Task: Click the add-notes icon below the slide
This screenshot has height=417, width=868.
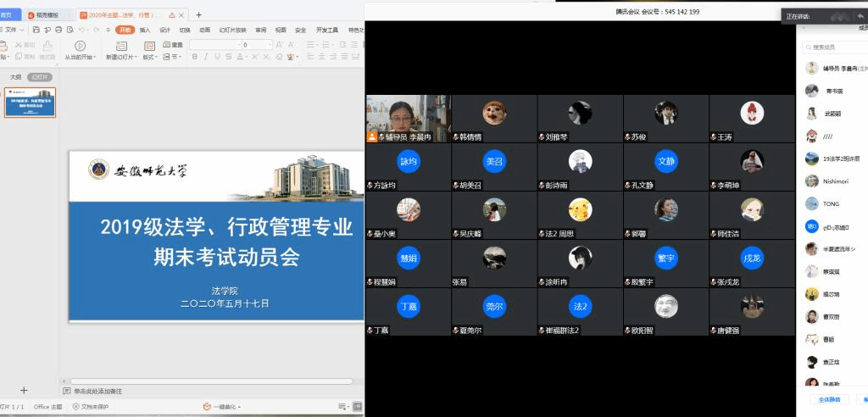Action: click(67, 391)
